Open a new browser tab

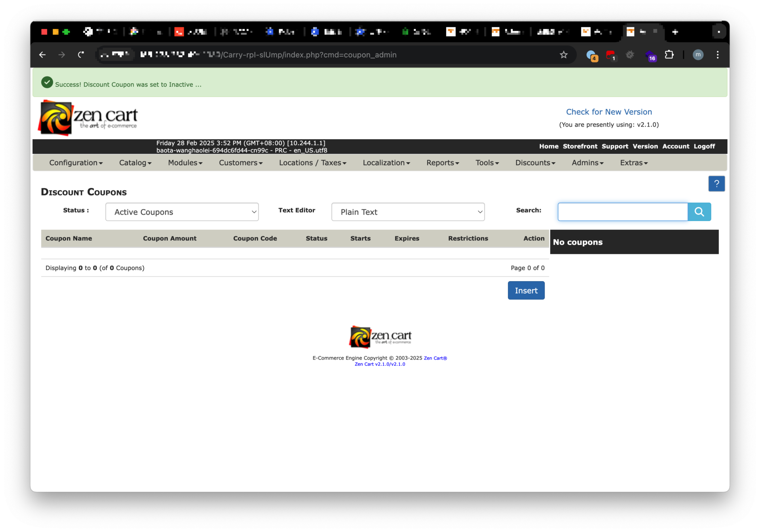pyautogui.click(x=675, y=32)
